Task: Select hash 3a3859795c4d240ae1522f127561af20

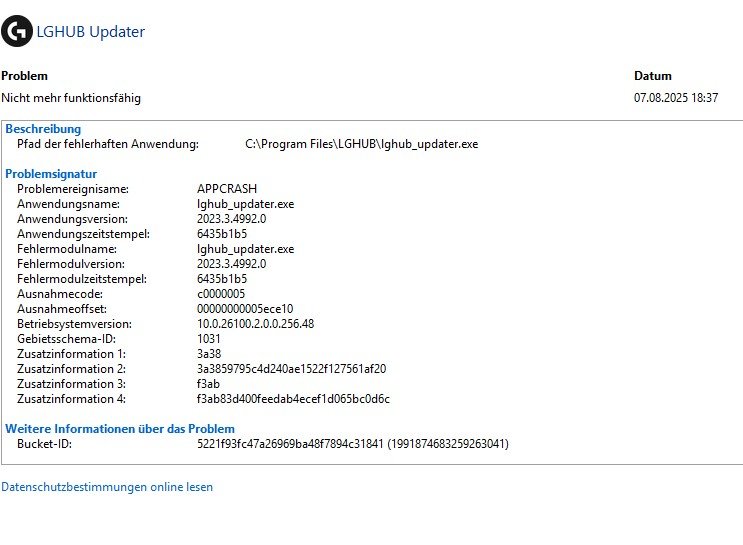Action: pos(291,369)
